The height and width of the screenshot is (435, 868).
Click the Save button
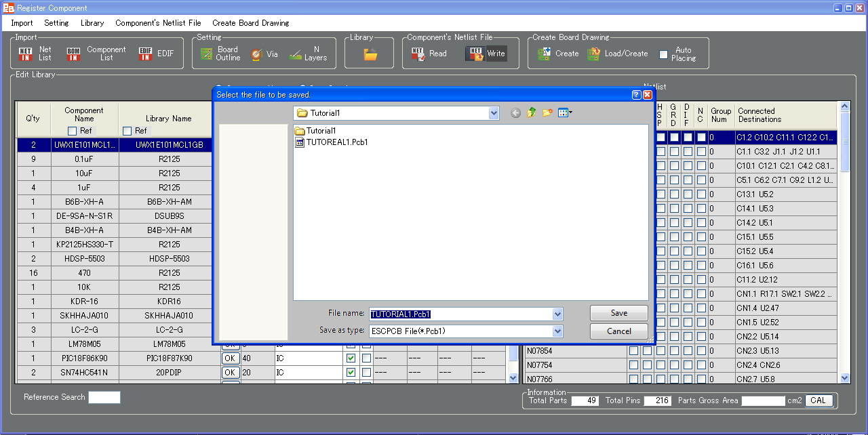(619, 313)
